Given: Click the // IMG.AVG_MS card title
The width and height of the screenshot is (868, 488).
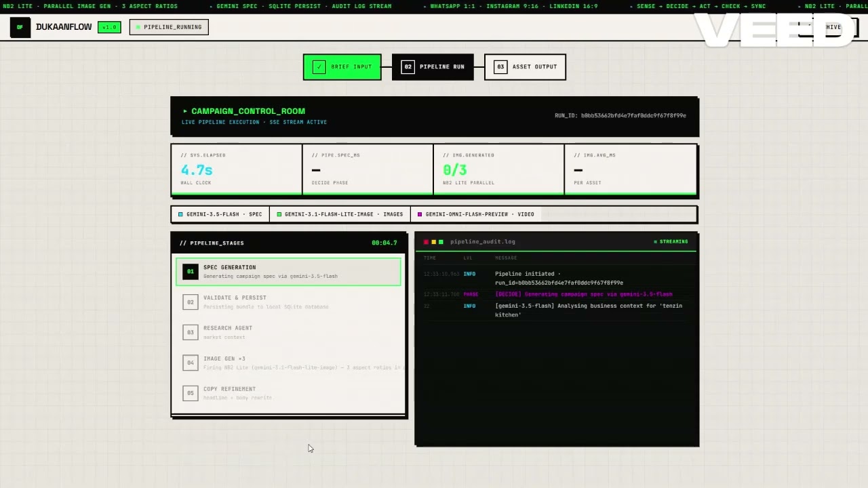Looking at the screenshot, I should [x=595, y=155].
